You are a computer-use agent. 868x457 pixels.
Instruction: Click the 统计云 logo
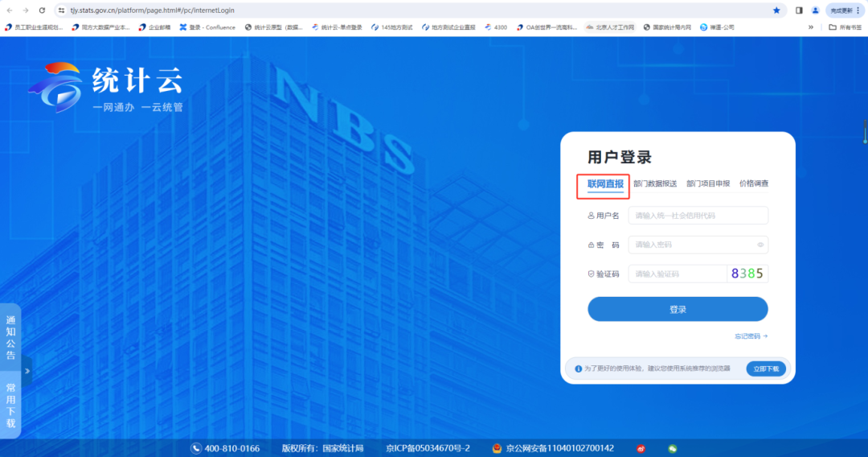pos(106,86)
